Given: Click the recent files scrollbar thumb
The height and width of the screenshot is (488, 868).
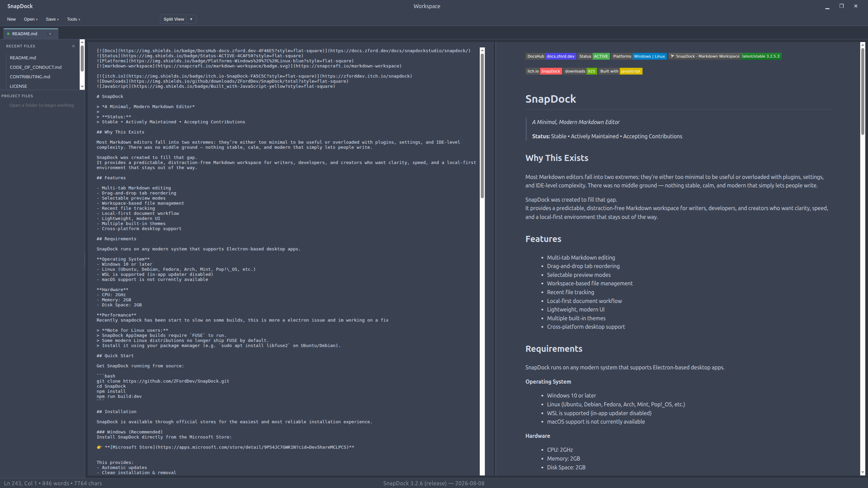Looking at the screenshot, I should tap(82, 58).
